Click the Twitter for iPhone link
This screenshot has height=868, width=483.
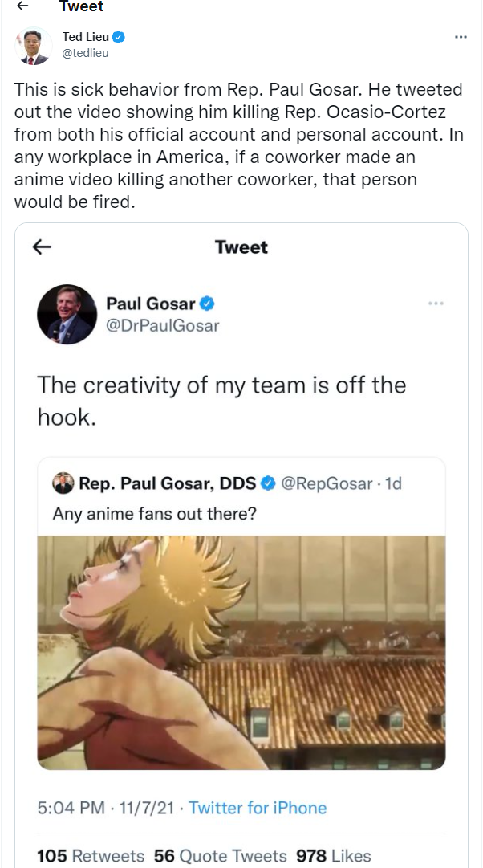[x=258, y=808]
